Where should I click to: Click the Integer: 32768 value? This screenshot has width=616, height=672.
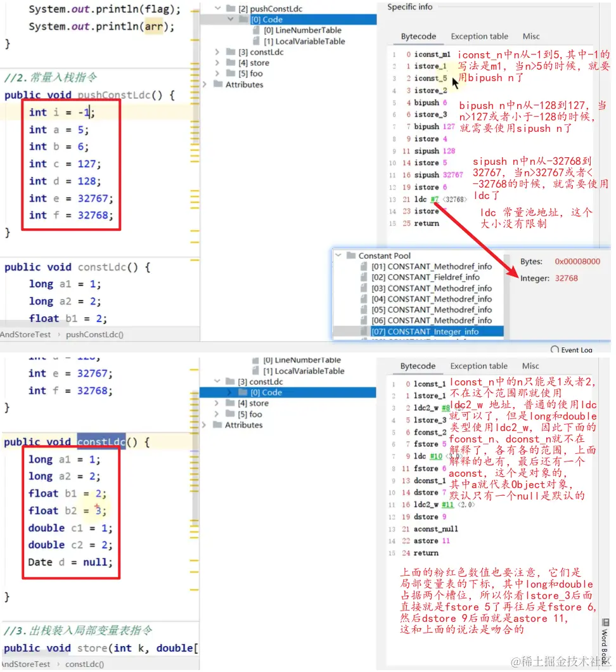tap(566, 278)
